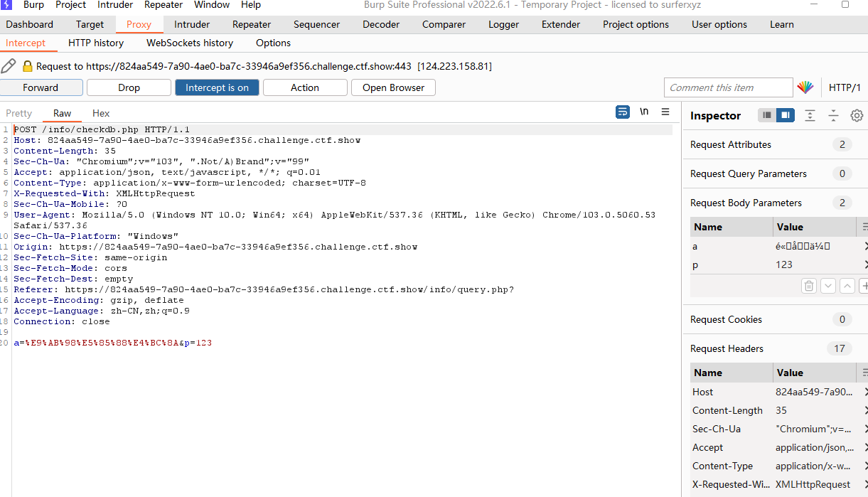The height and width of the screenshot is (497, 868).
Task: Open the HTTP history sub-tab
Action: tap(96, 43)
